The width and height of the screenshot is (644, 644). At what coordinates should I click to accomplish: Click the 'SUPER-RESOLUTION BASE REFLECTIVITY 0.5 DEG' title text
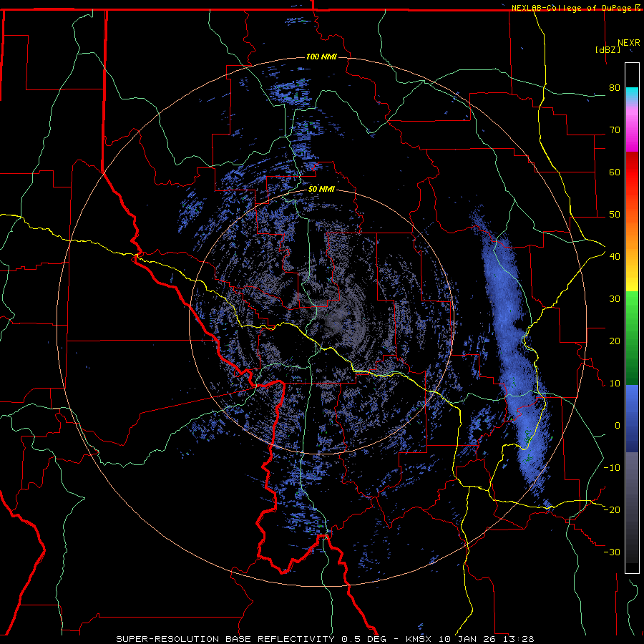251,639
